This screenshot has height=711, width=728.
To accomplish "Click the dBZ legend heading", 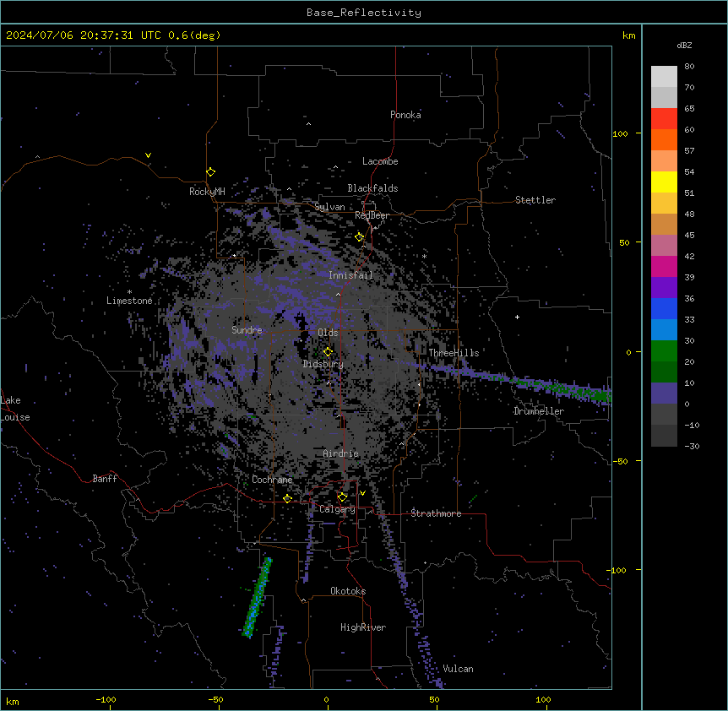I will tap(684, 45).
